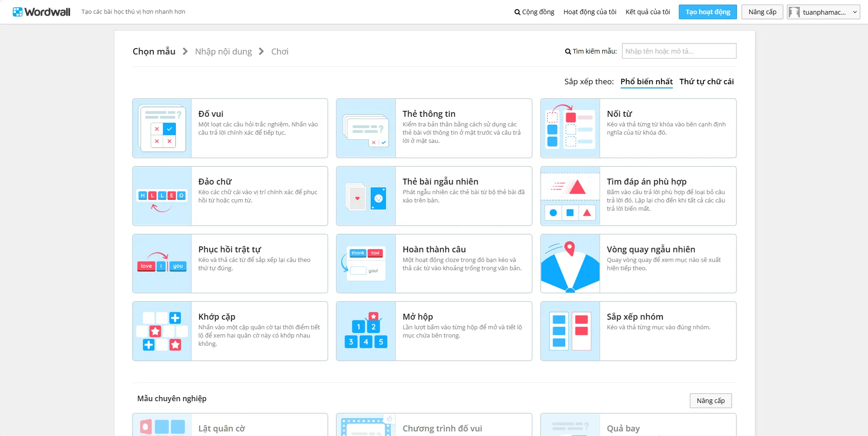This screenshot has height=436, width=868.
Task: Open the Cộng đồng search link
Action: tap(534, 12)
